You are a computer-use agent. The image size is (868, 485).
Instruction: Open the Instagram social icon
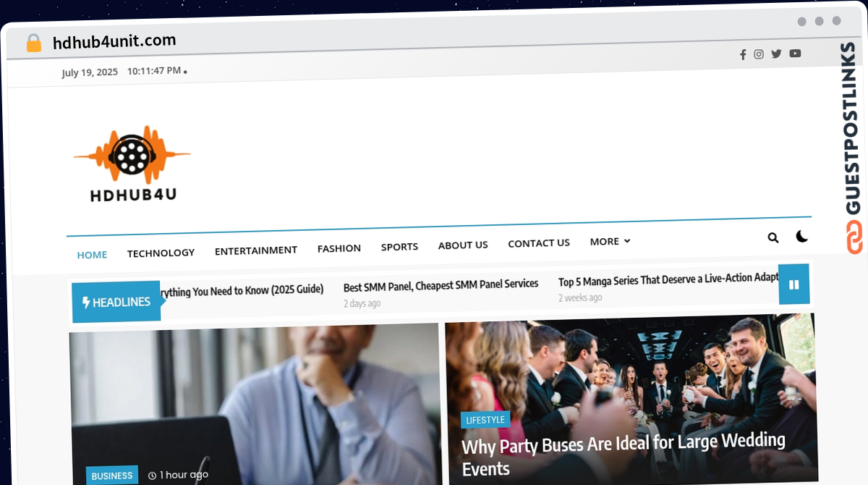point(759,54)
